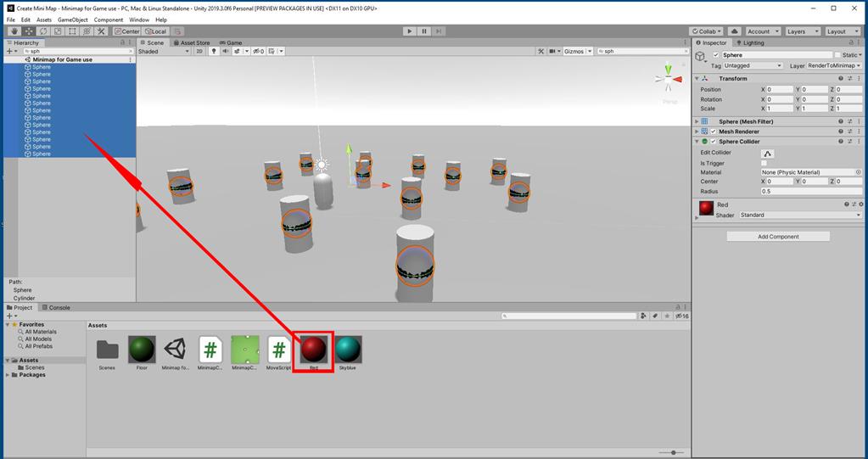Open the Account dropdown
The height and width of the screenshot is (459, 868).
click(763, 31)
